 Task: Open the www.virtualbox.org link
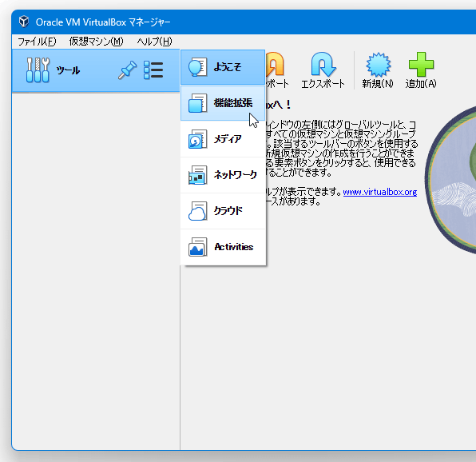tap(380, 192)
